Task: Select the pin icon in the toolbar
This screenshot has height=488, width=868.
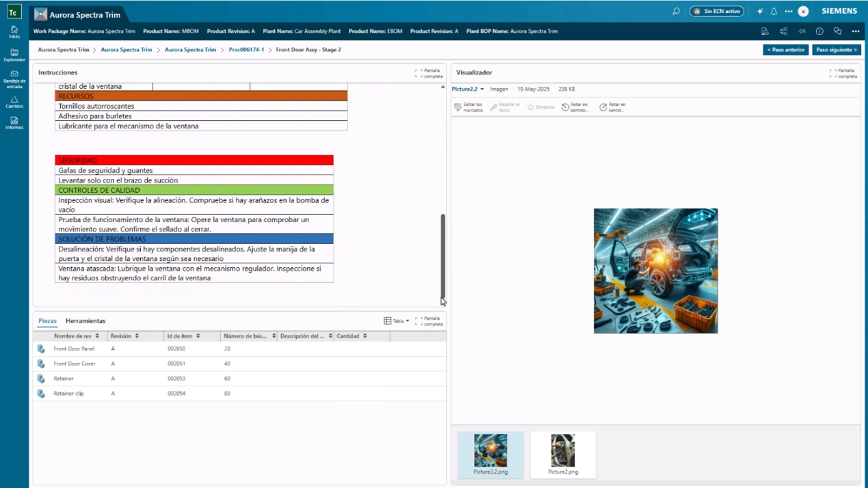Action: 802,31
